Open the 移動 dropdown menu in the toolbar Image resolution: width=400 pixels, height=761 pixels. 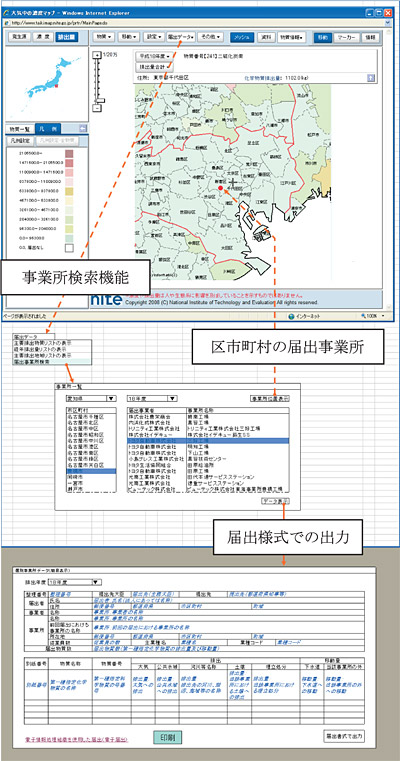click(x=129, y=37)
